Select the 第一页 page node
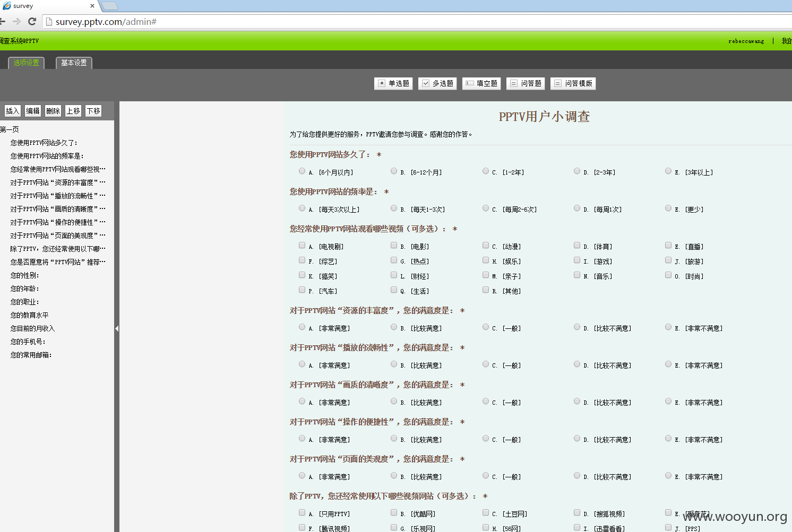 coord(10,129)
